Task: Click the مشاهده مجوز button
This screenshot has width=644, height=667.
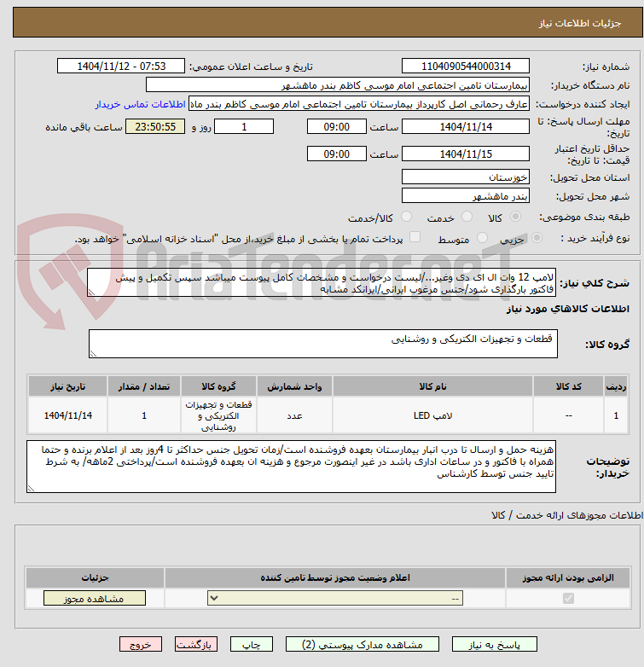Action: 95,598
